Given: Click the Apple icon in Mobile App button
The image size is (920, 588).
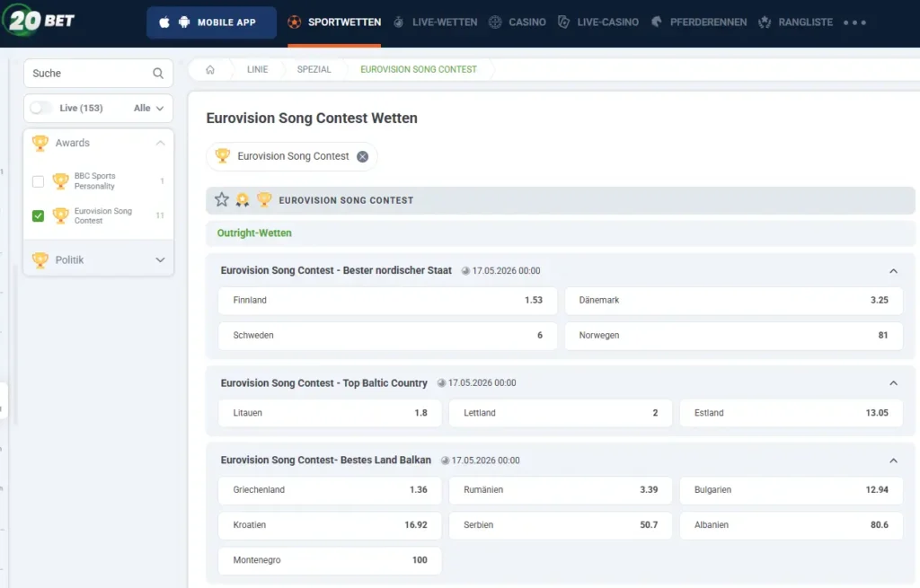Looking at the screenshot, I should click(164, 22).
